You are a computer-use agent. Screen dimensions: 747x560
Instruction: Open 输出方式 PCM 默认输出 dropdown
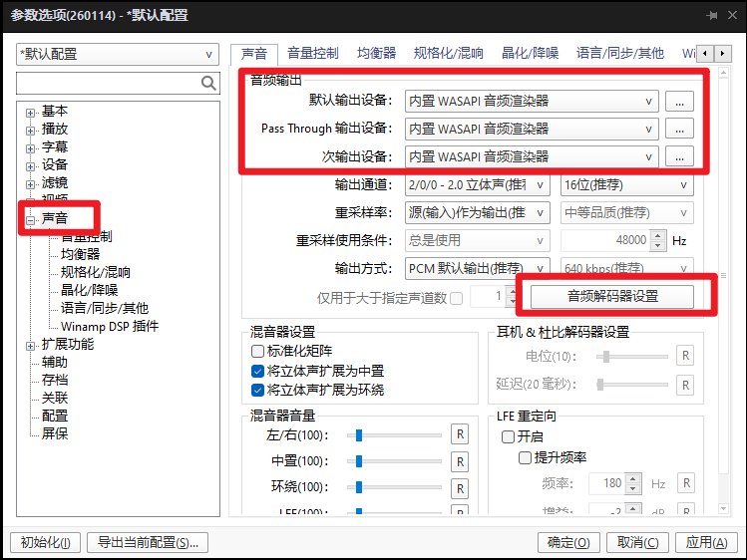coord(478,268)
